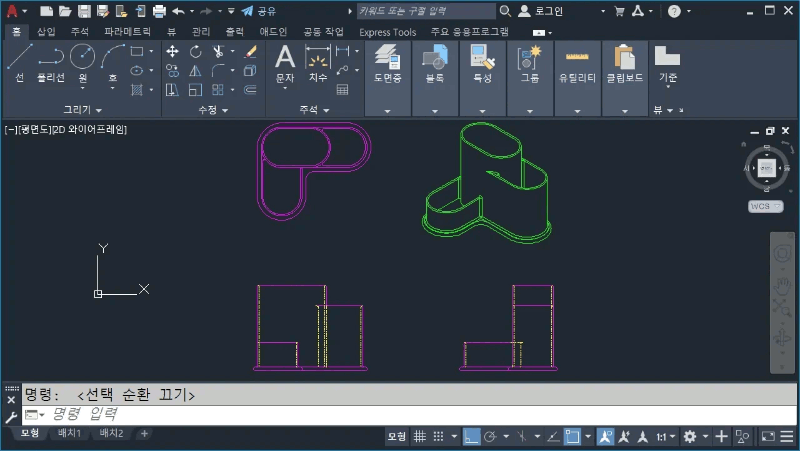Viewport: 800px width, 451px height.
Task: Choose the Polyline (폴리선) tool
Action: (49, 62)
